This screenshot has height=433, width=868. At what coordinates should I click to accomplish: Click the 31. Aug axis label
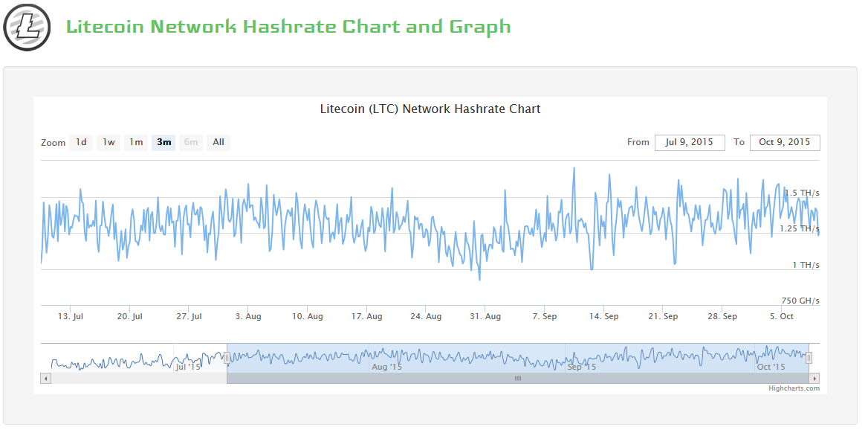pyautogui.click(x=485, y=317)
